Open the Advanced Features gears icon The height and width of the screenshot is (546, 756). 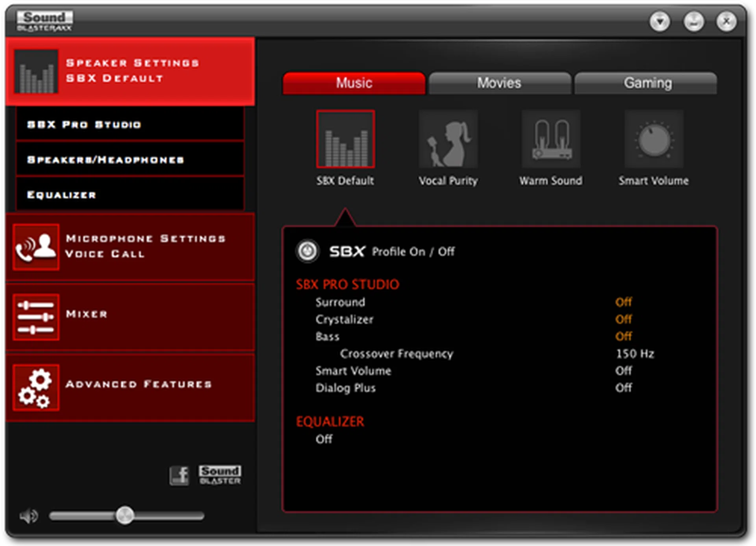36,387
